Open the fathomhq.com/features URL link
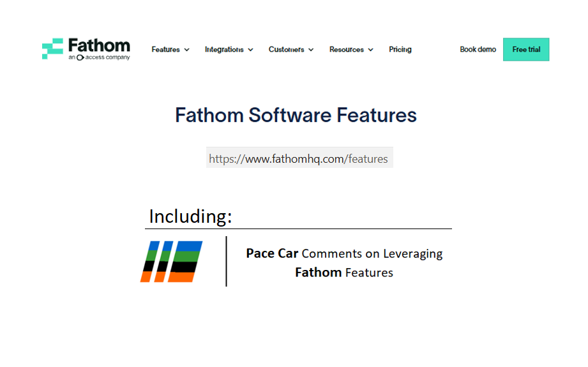588x367 pixels. point(299,159)
